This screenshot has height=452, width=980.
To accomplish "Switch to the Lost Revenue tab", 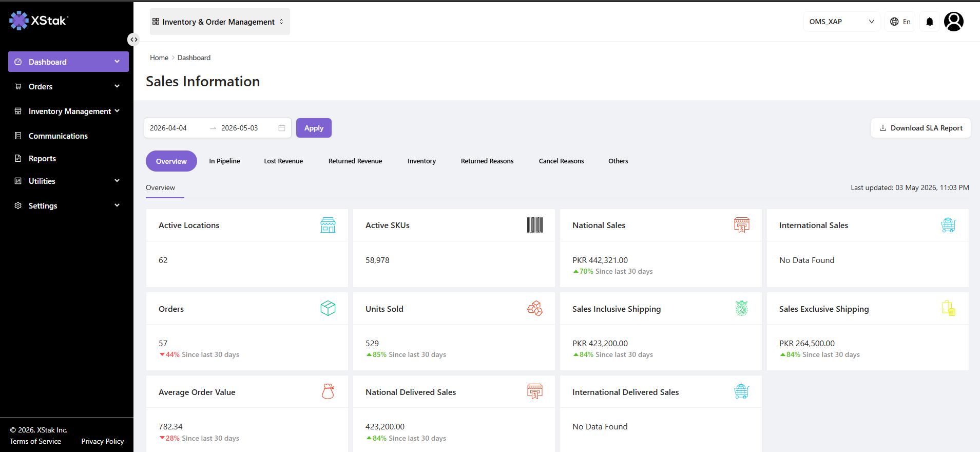I will click(283, 161).
